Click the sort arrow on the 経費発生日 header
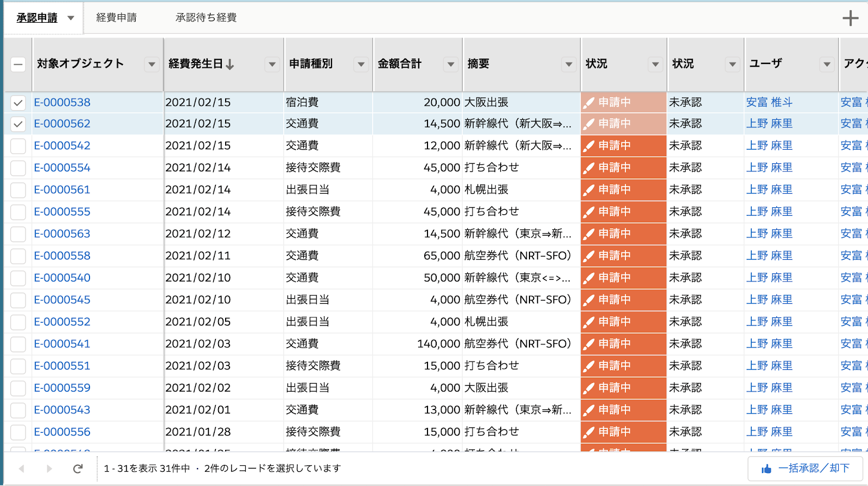 click(x=230, y=64)
